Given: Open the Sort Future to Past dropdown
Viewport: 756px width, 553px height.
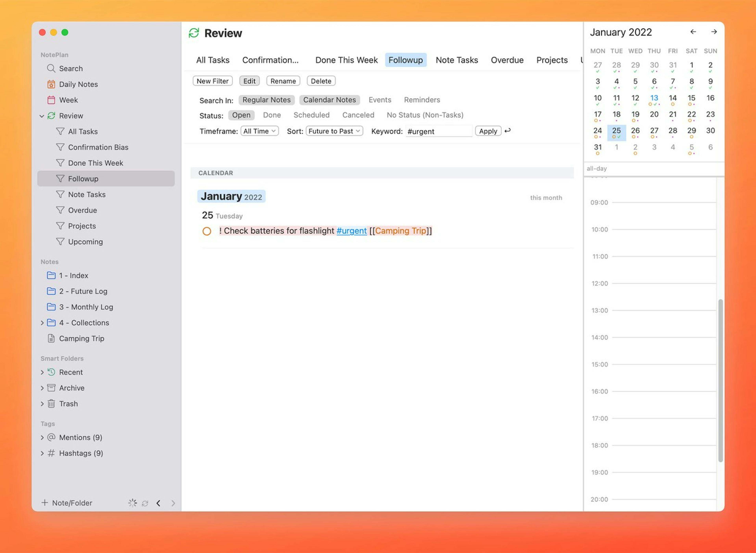Looking at the screenshot, I should click(334, 131).
